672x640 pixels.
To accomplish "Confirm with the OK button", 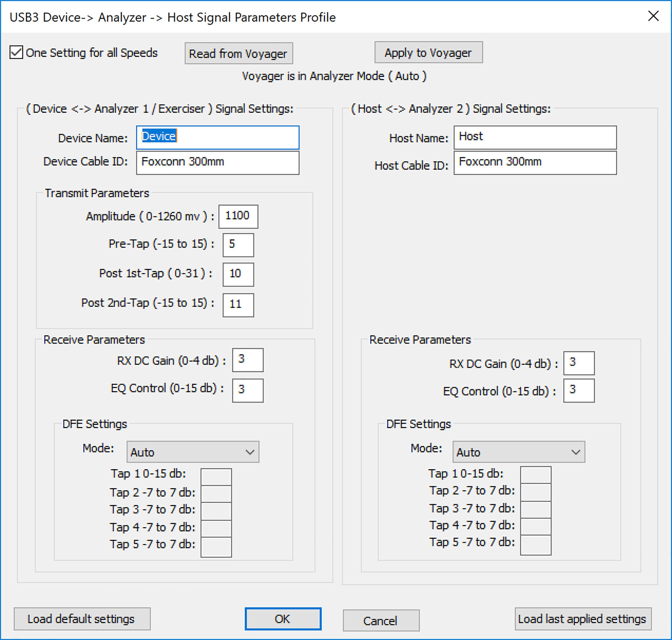I will (283, 619).
